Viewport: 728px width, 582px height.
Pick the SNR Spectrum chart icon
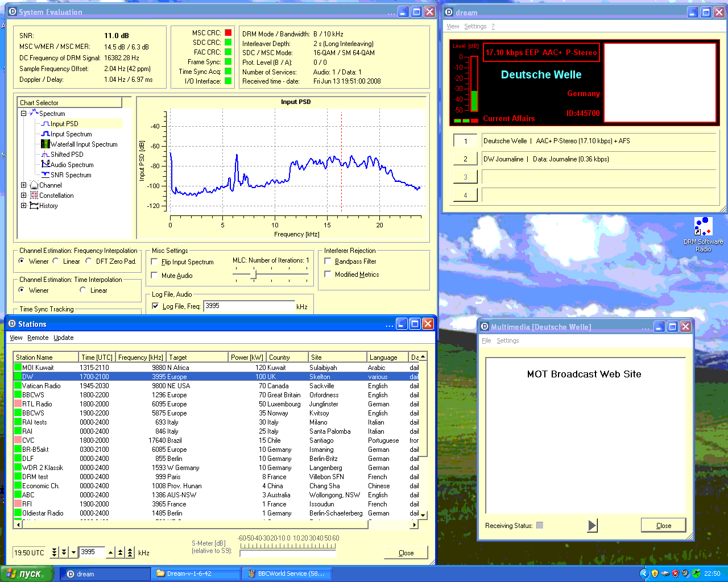(x=45, y=174)
